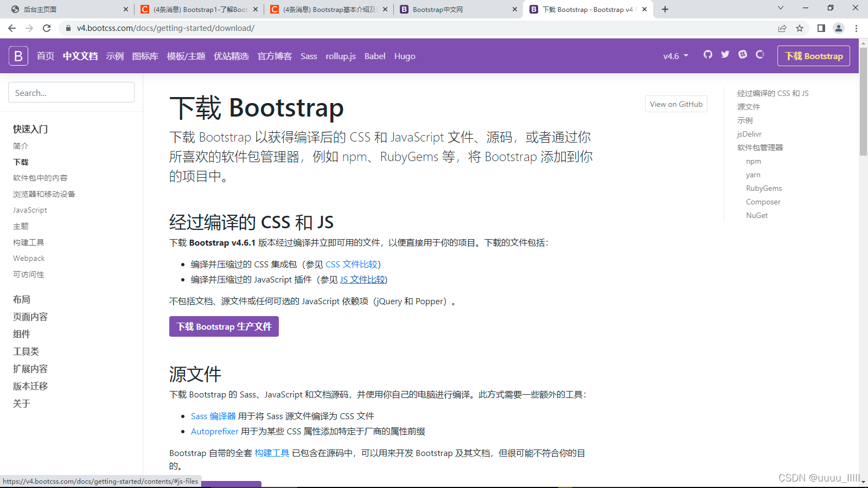The width and height of the screenshot is (868, 488).
Task: Open the 图标库 navbar item
Action: [x=145, y=56]
